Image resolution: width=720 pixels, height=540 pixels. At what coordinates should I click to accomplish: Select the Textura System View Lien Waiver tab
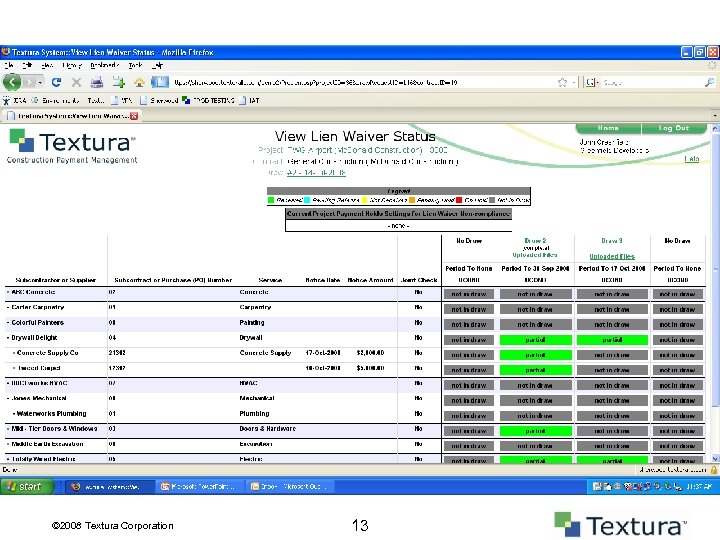[x=73, y=116]
